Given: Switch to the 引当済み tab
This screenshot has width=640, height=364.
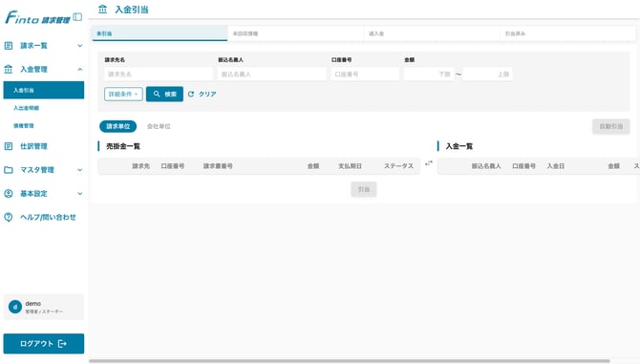Looking at the screenshot, I should point(567,33).
